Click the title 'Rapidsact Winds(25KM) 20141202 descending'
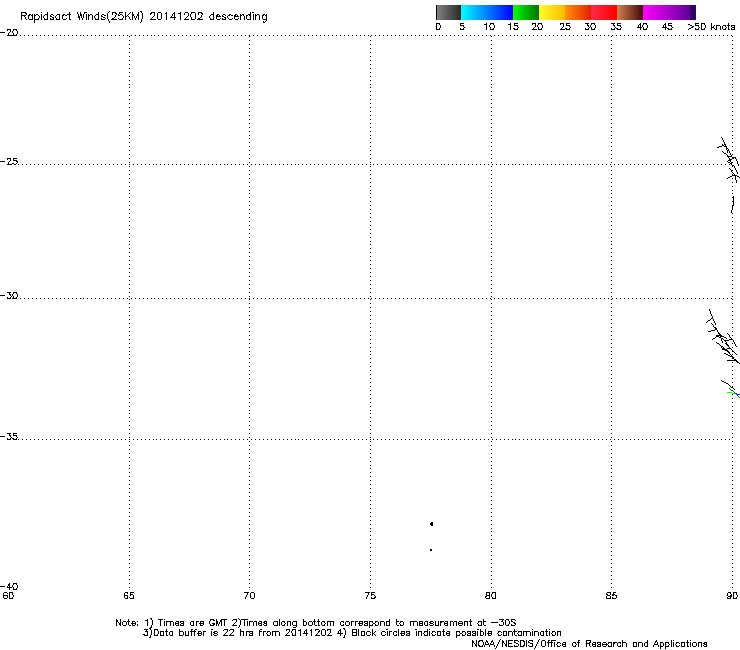The width and height of the screenshot is (740, 650). click(144, 17)
